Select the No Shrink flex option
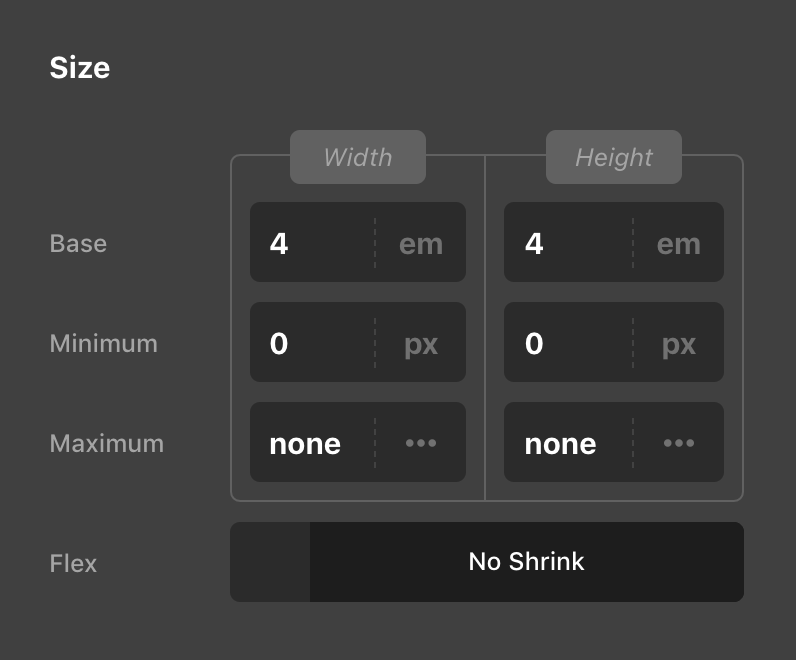The image size is (796, 660). [x=526, y=562]
